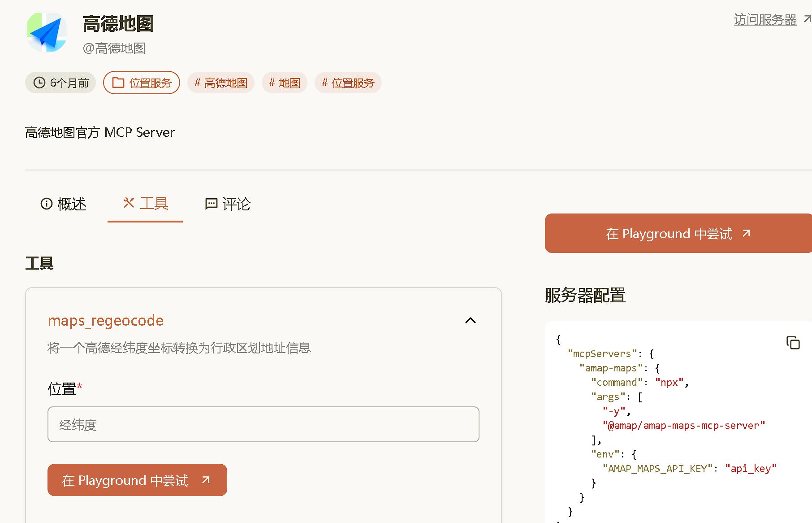Click the 将一个高德经纬度坐标转换为行政区划地址信息 description
Screen dimensions: 812x523
(179, 348)
